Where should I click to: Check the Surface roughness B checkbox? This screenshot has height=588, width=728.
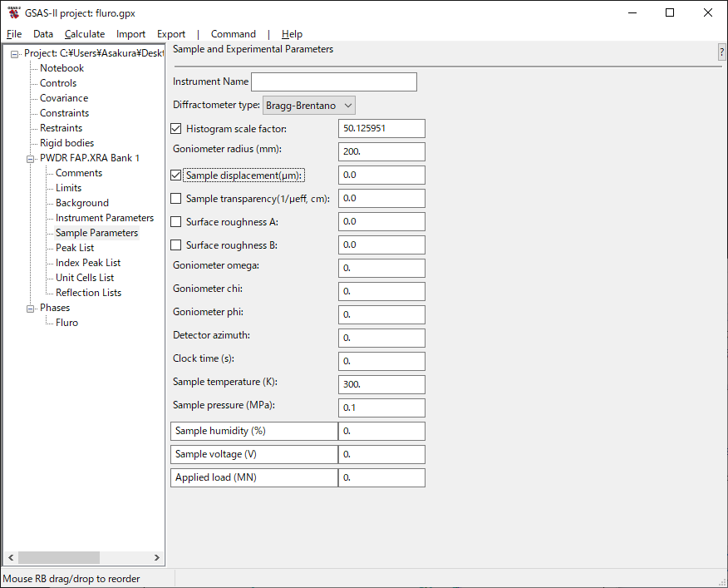pyautogui.click(x=175, y=245)
